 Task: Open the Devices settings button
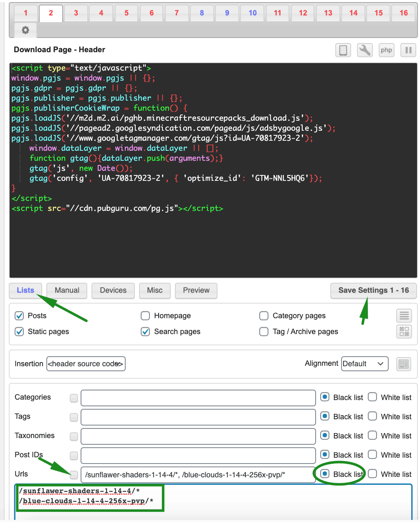(x=113, y=291)
